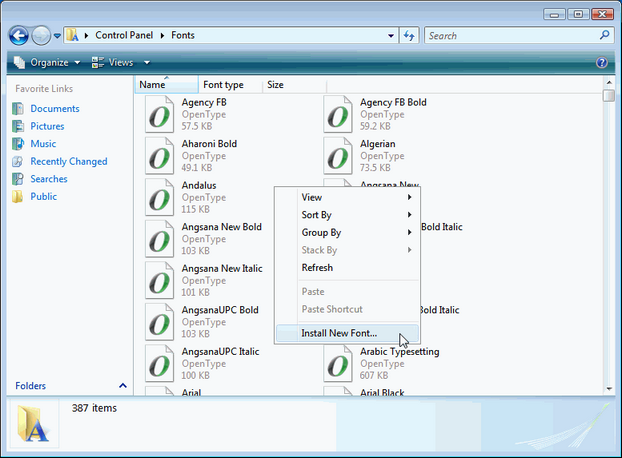
Task: Open Searches in Favorite Links
Action: point(49,179)
